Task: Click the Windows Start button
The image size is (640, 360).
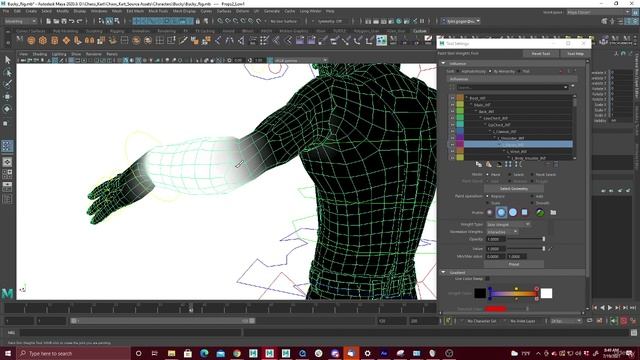Action: (x=8, y=353)
